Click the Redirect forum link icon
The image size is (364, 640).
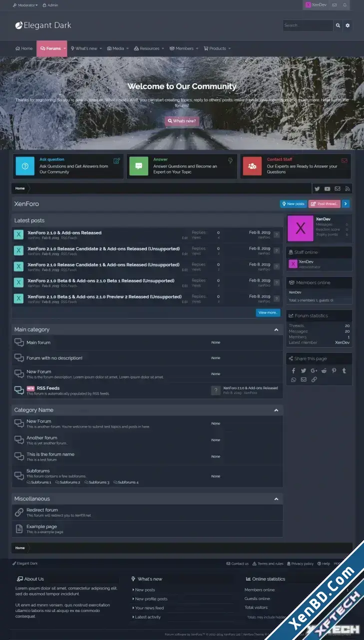click(x=19, y=512)
